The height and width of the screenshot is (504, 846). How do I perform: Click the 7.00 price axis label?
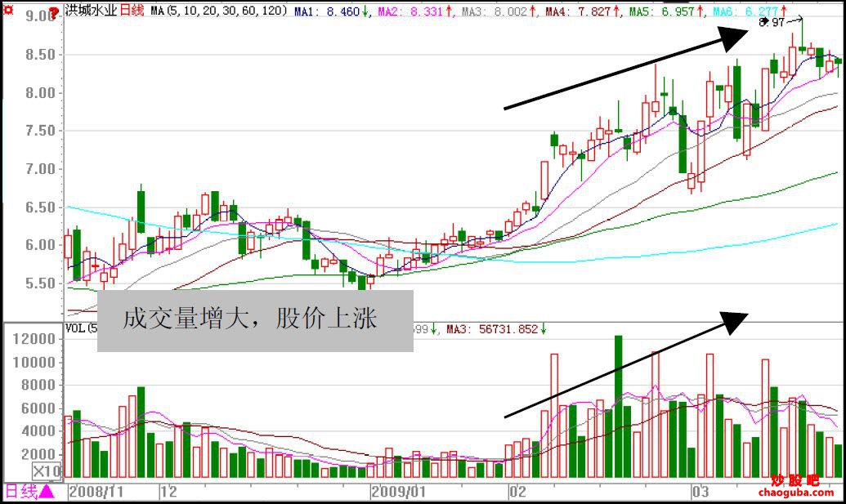tap(40, 169)
